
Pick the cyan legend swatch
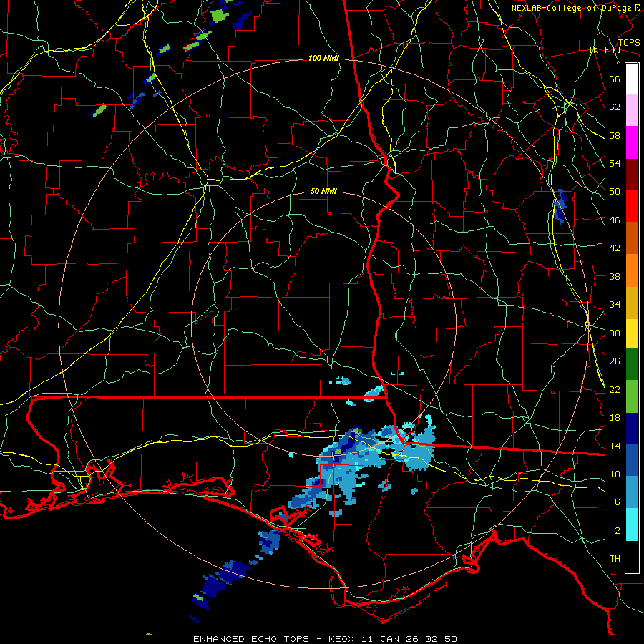pyautogui.click(x=632, y=525)
